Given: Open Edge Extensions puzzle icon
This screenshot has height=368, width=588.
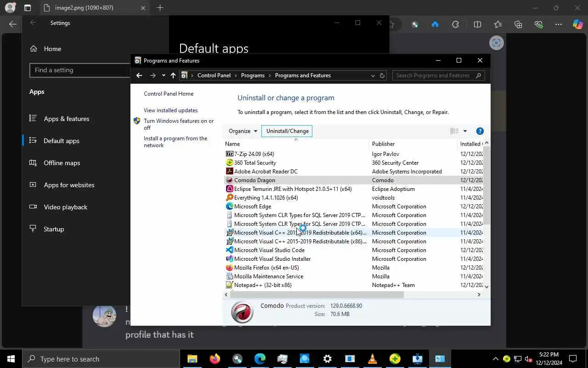Looking at the screenshot, I should [x=455, y=24].
